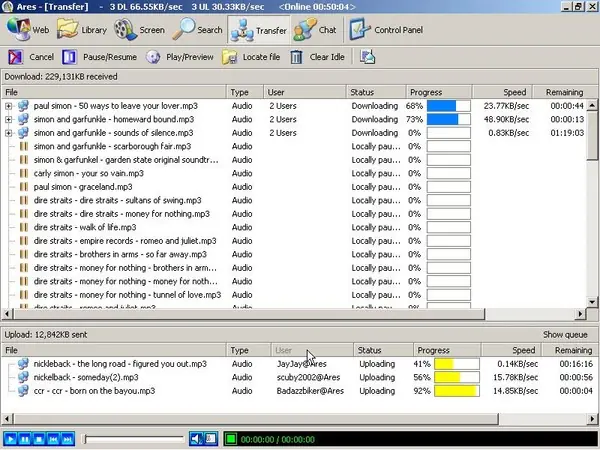Open the Control Panel
This screenshot has width=600, height=450.
pos(386,30)
